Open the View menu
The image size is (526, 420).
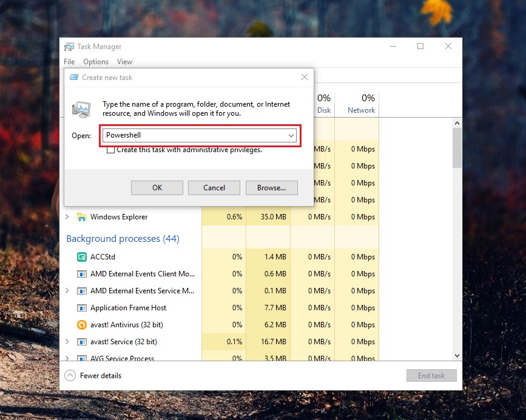click(x=124, y=62)
